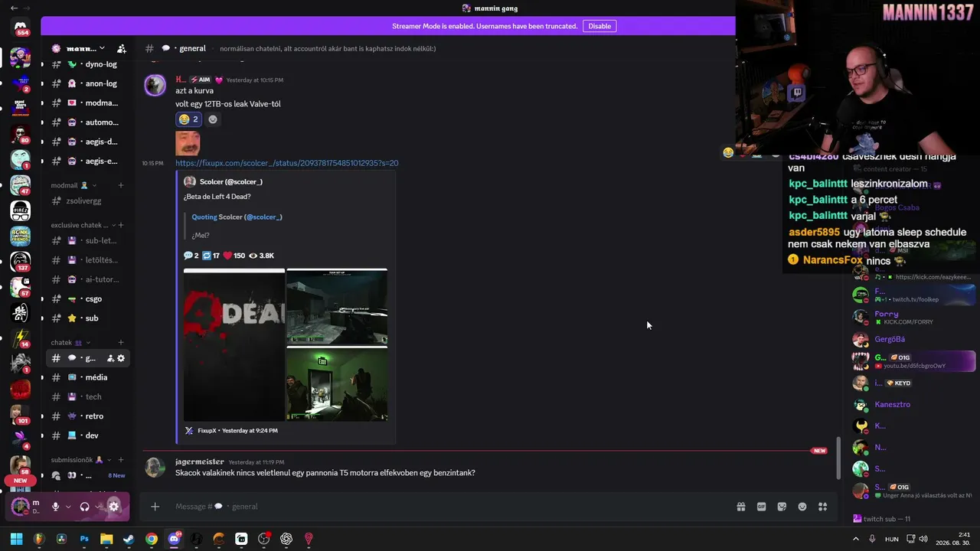Image resolution: width=980 pixels, height=551 pixels.
Task: Open Photoshop from the taskbar
Action: (84, 539)
